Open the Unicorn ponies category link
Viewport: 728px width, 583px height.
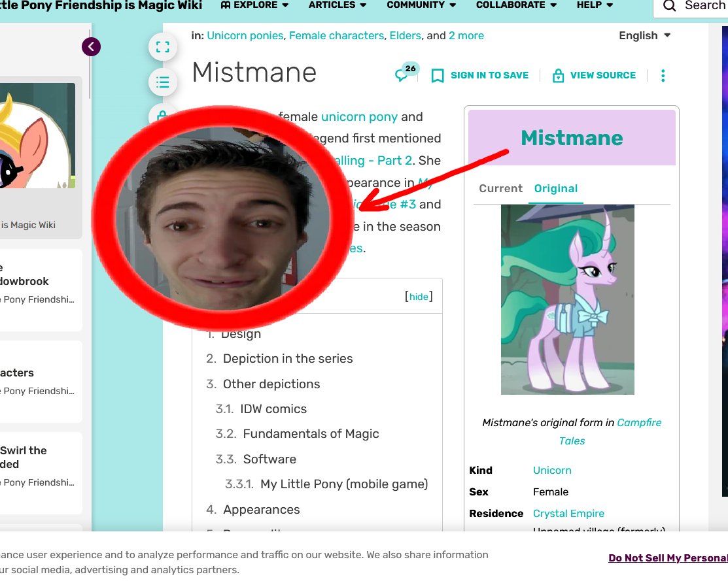coord(245,36)
